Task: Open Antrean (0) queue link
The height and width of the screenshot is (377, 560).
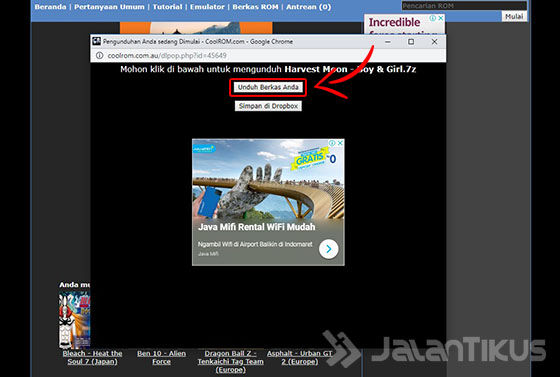Action: click(x=308, y=7)
